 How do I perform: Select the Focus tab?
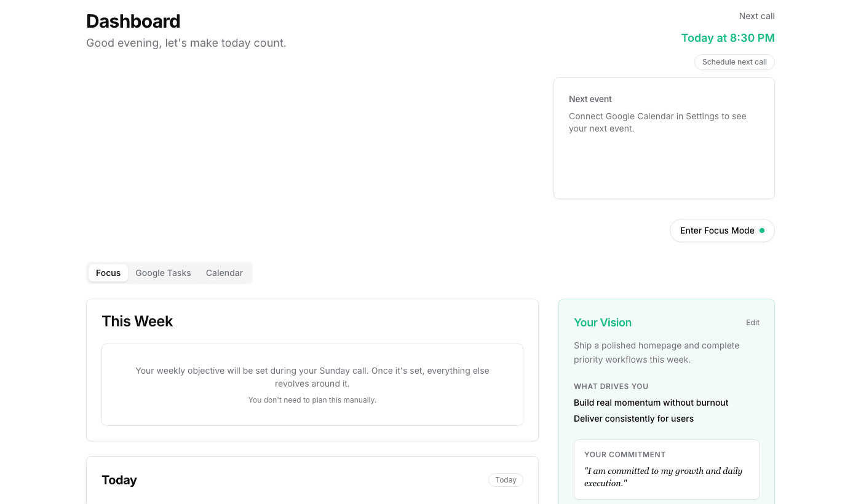[x=108, y=273]
